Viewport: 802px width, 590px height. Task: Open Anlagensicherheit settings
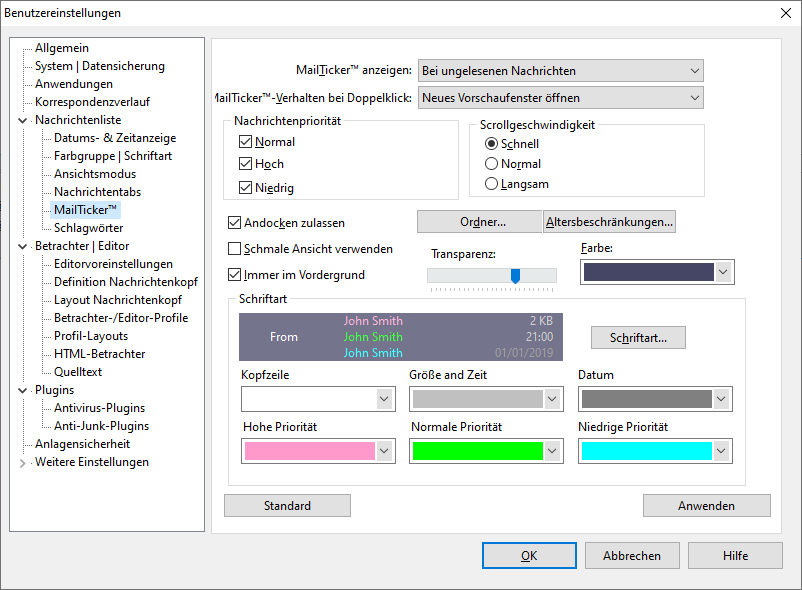82,444
